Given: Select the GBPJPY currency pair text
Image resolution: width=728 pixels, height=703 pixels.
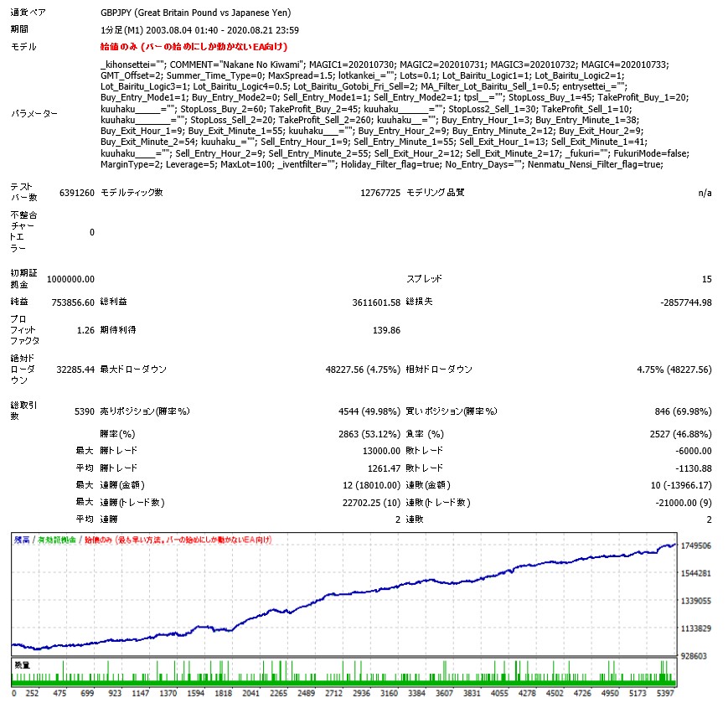Looking at the screenshot, I should coord(195,13).
